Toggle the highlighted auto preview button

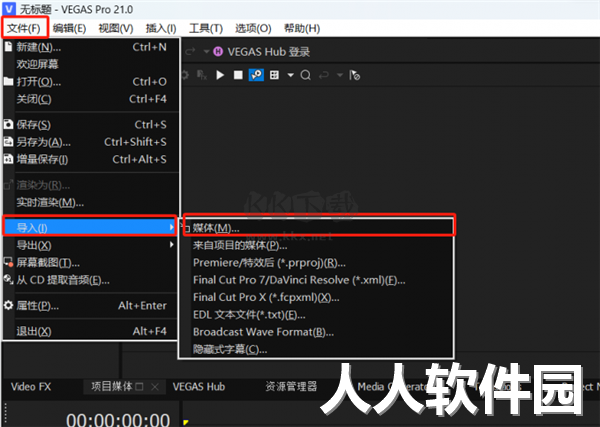pos(256,75)
